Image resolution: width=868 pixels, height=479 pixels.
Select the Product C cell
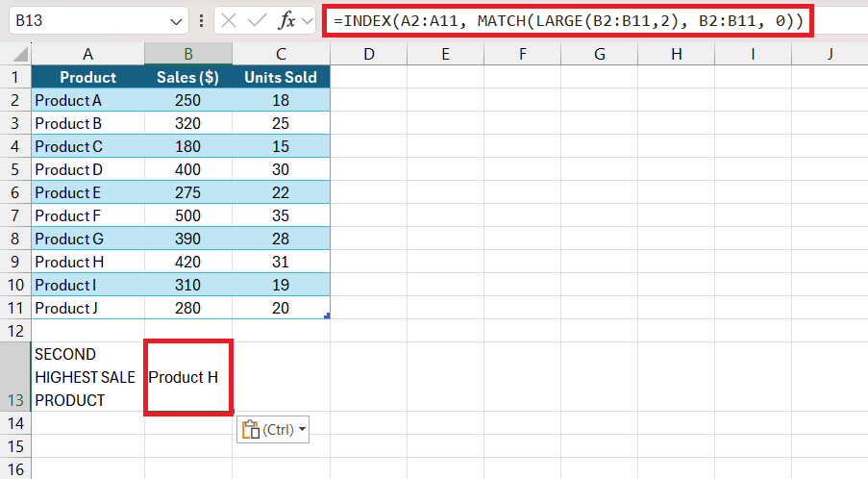[x=88, y=146]
